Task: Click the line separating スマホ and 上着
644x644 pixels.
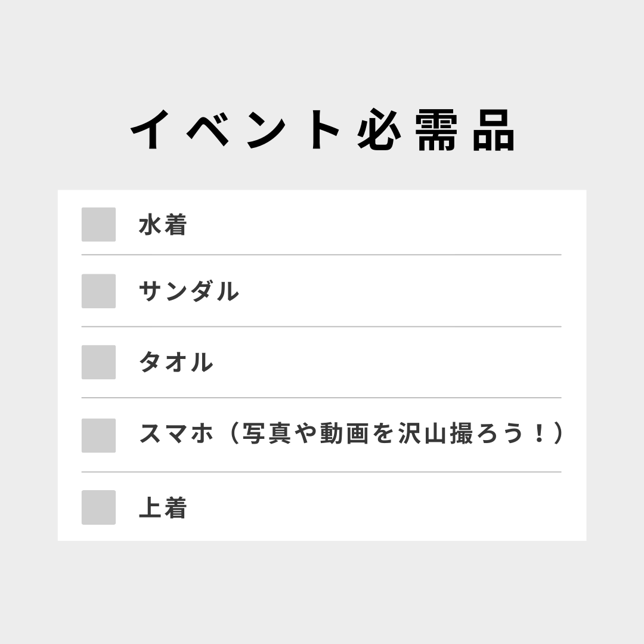Action: tap(321, 472)
